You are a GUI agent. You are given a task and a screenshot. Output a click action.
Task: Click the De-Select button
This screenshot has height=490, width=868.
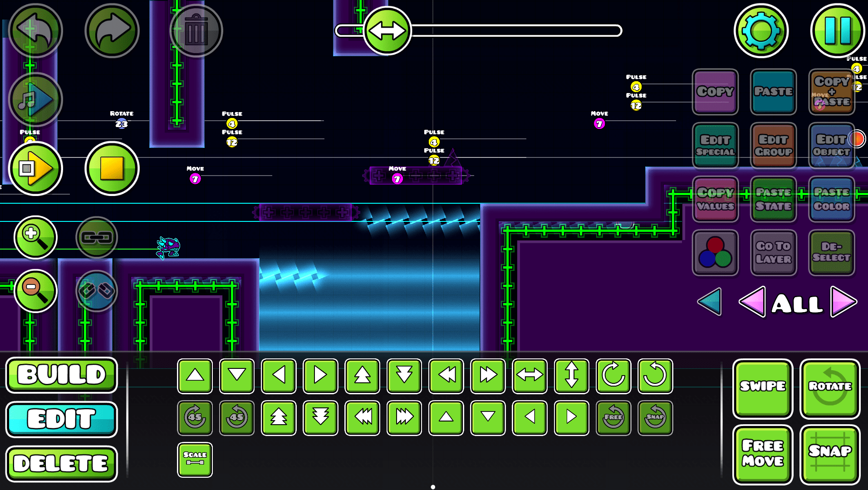(x=832, y=253)
